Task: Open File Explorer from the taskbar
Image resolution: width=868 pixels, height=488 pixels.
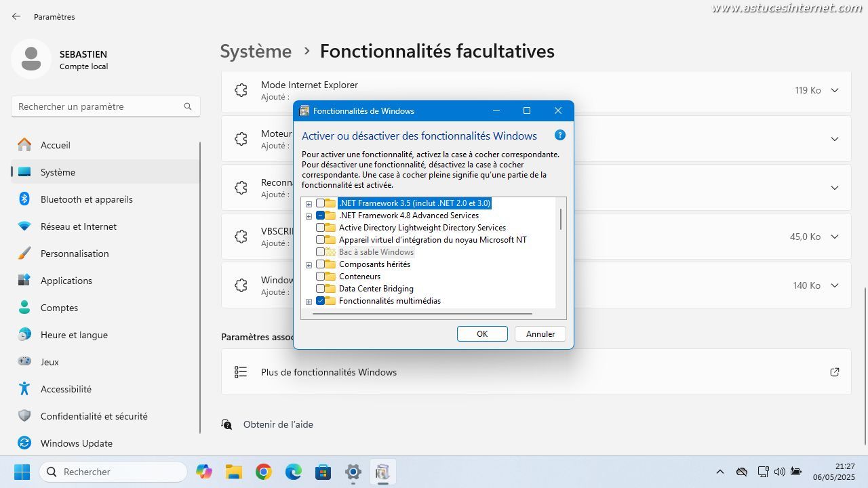Action: (234, 472)
